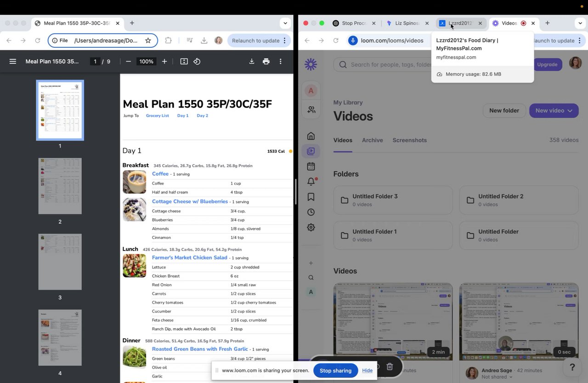Reload the Meal Plan PDF page
The image size is (588, 383).
tap(38, 40)
